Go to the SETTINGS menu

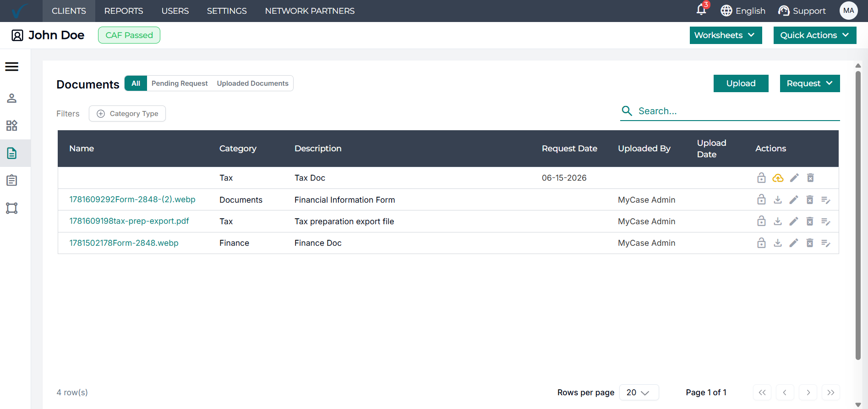click(x=227, y=11)
